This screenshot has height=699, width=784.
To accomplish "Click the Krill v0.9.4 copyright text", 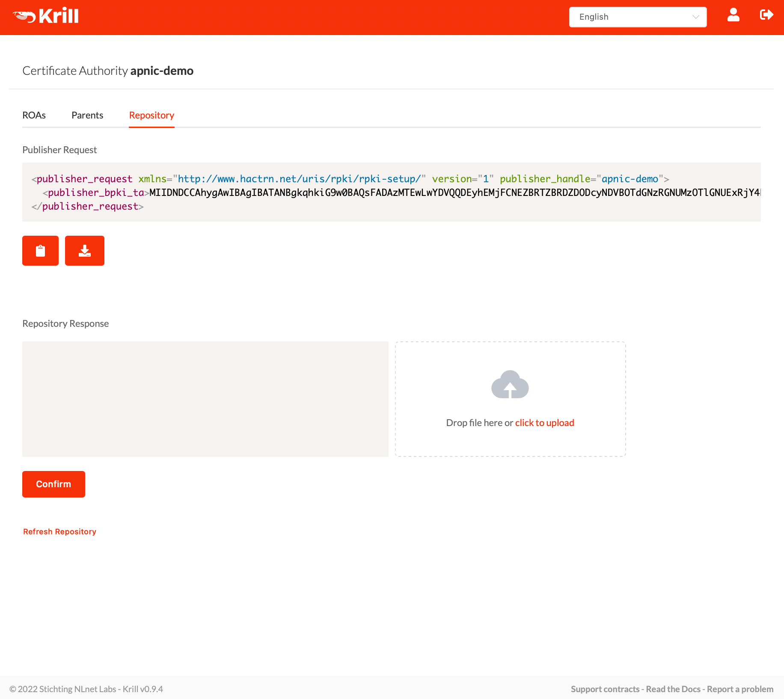I will click(x=86, y=689).
